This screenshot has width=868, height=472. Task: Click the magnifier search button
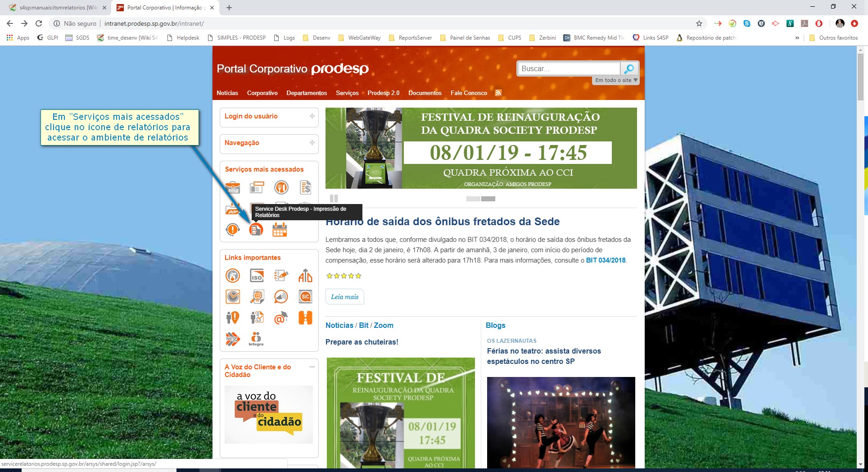pos(629,68)
